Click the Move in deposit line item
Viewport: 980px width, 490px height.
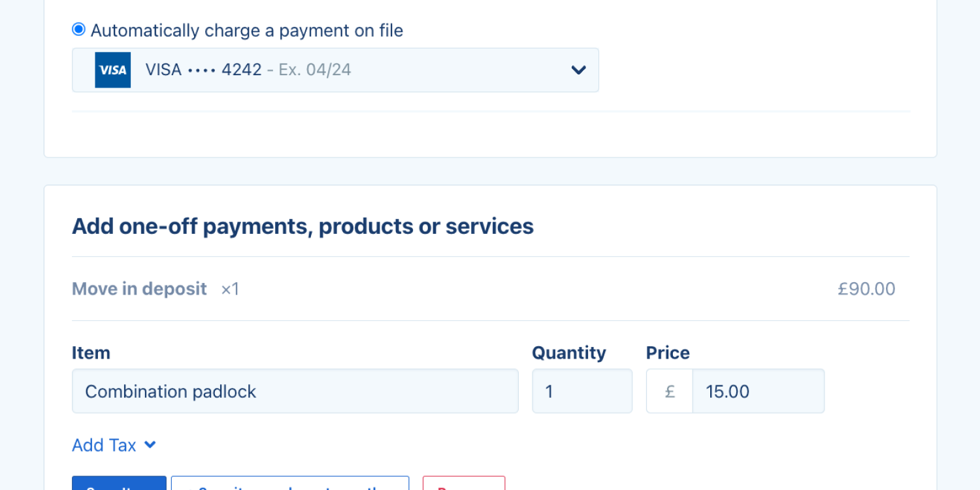[x=139, y=289]
